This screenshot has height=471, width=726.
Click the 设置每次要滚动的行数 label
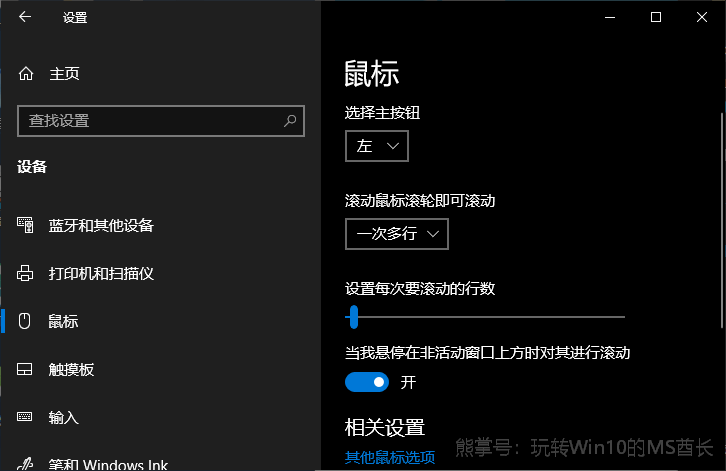[x=420, y=289]
